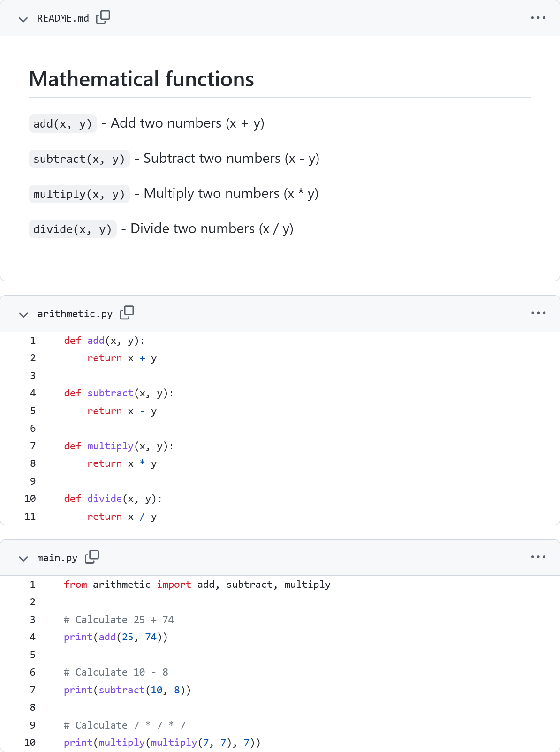
Task: Collapse the arithmetic.py file section
Action: (23, 314)
